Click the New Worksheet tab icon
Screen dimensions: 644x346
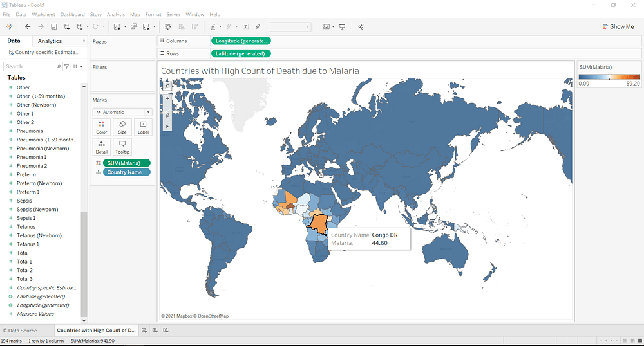(x=144, y=331)
